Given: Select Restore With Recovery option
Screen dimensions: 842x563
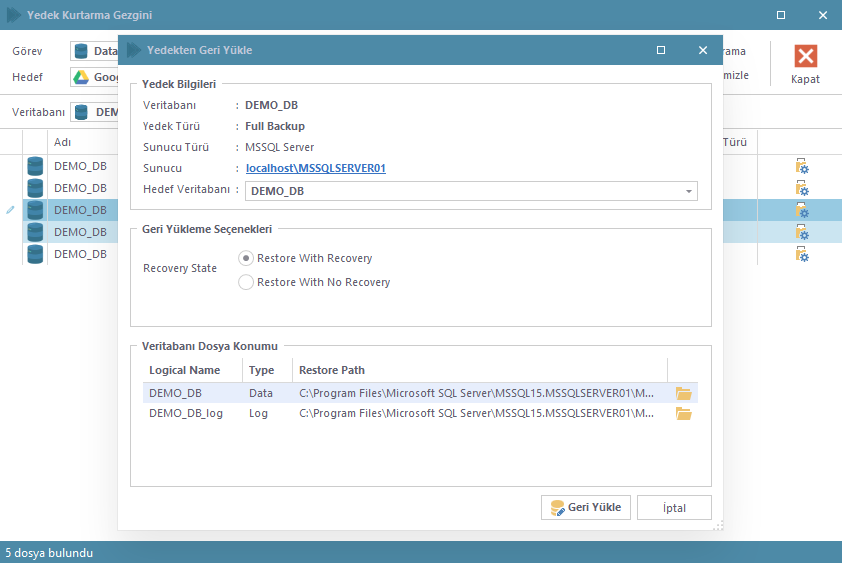Looking at the screenshot, I should pos(246,258).
